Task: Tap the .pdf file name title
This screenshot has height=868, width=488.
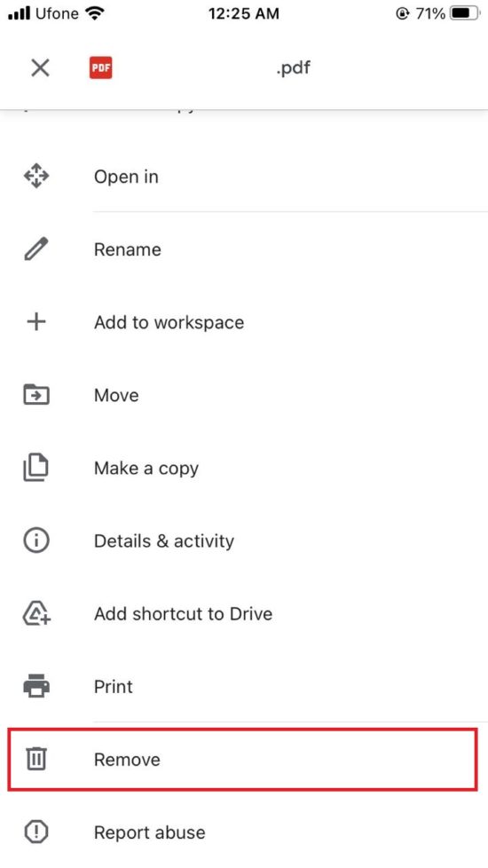Action: point(293,68)
